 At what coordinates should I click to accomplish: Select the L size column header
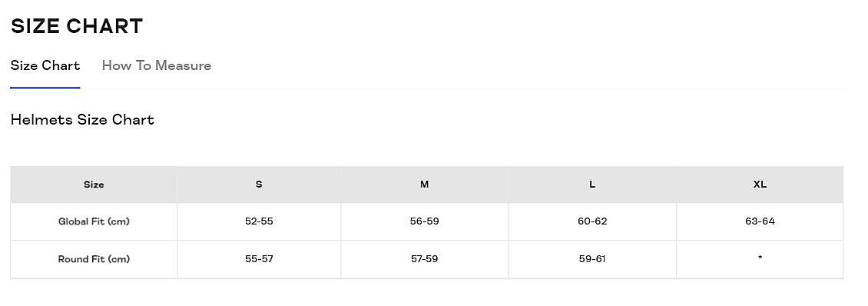(x=592, y=185)
